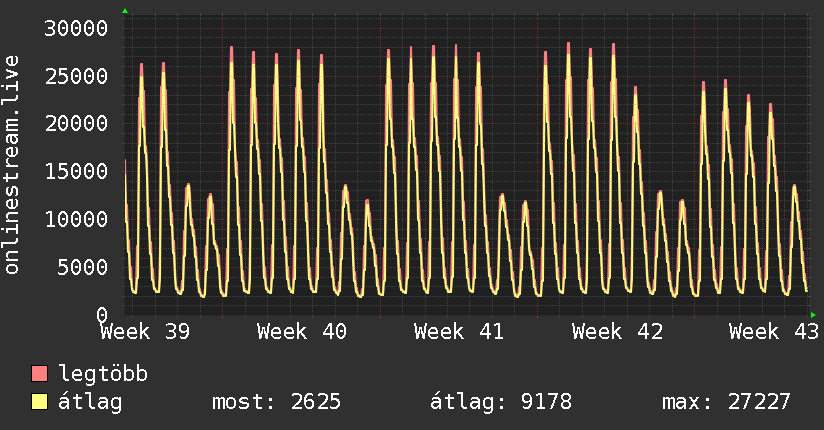This screenshot has height=430, width=824.
Task: Click the 5000 y-axis tick label
Action: coord(83,267)
